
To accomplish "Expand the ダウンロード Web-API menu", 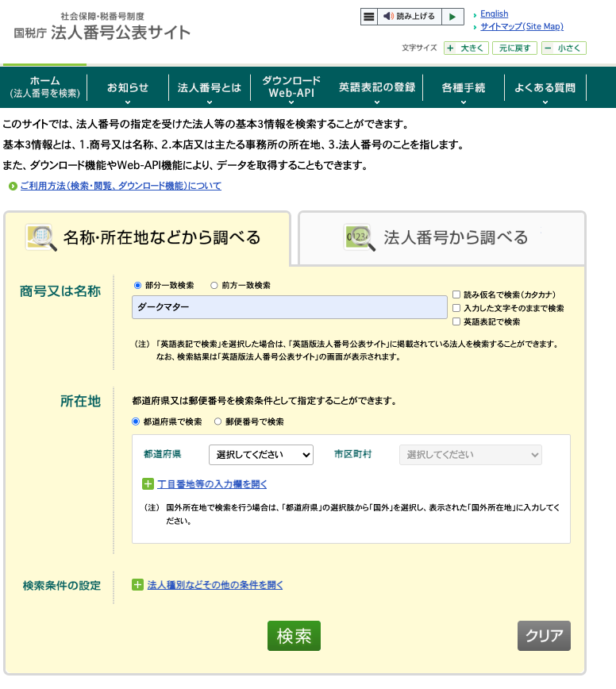I will pos(291,89).
